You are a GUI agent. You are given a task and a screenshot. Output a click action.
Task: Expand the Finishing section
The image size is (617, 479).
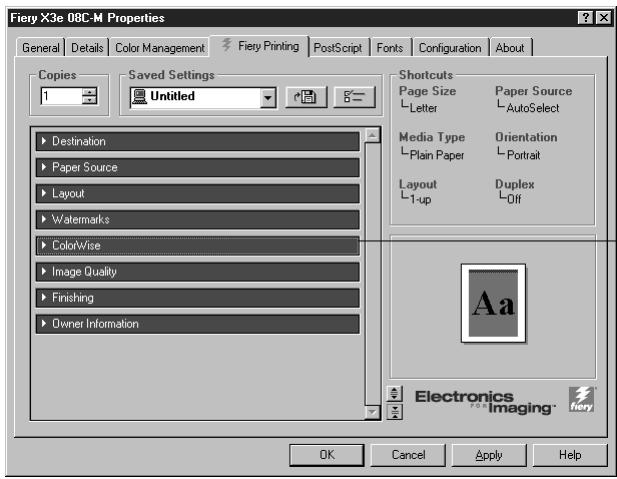point(198,298)
